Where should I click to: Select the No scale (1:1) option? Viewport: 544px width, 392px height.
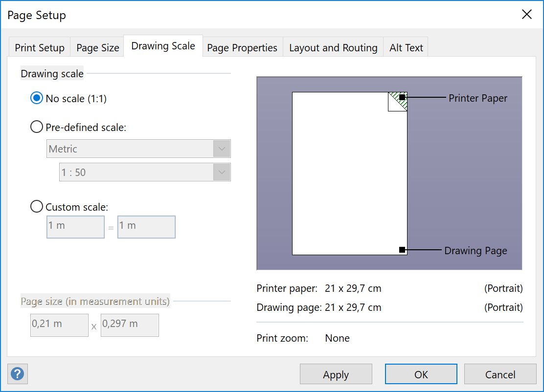coord(68,98)
